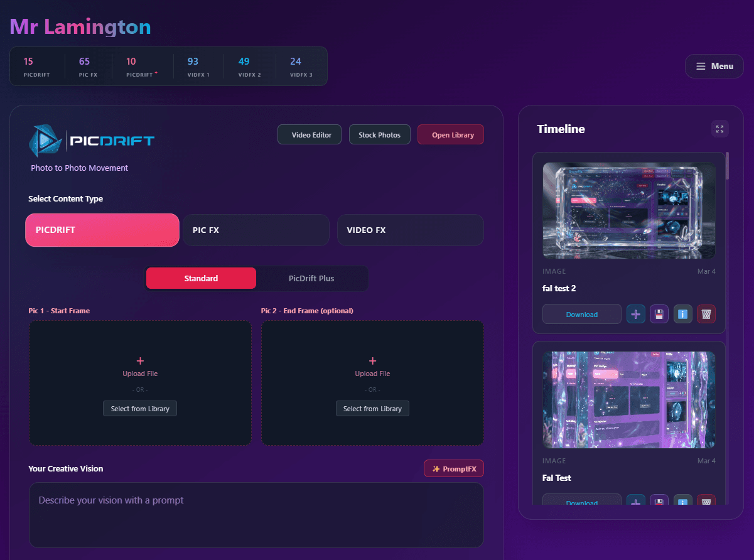This screenshot has height=560, width=754.
Task: Click the info icon on Fal Test card
Action: pos(683,500)
